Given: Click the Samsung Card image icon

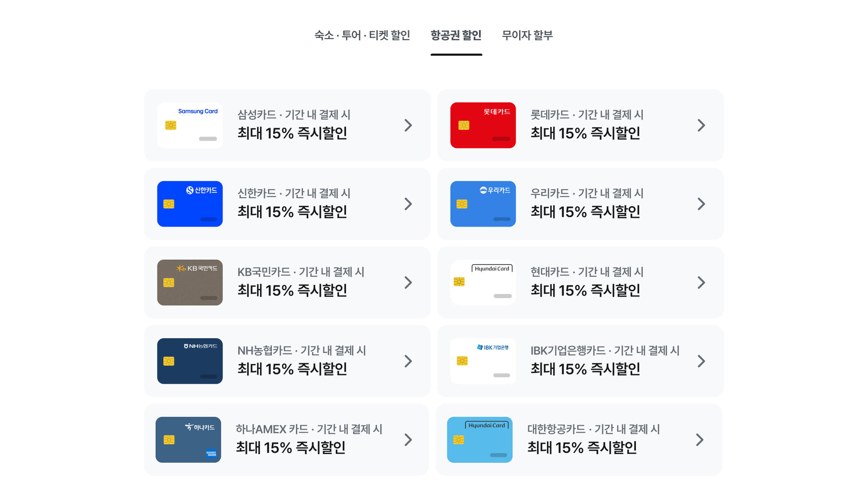Looking at the screenshot, I should coord(190,125).
